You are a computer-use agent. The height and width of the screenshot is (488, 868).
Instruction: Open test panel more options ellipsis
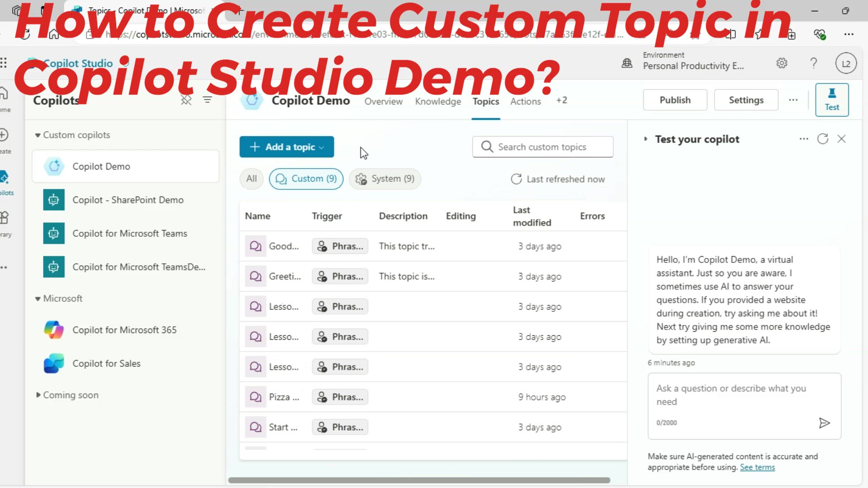[803, 139]
